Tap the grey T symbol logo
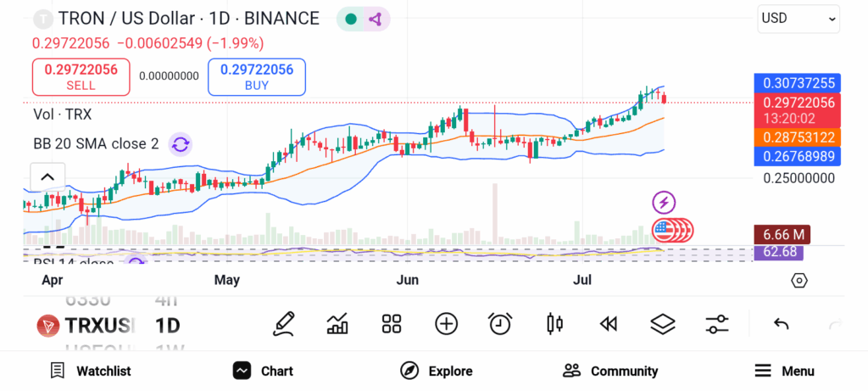 click(x=42, y=19)
